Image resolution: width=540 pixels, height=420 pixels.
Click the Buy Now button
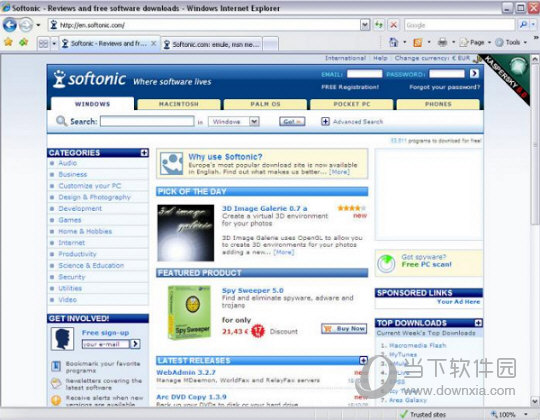[x=344, y=329]
